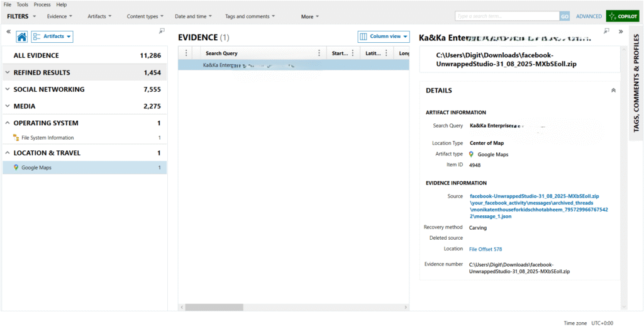This screenshot has width=644, height=331.
Task: Click the File System Information icon
Action: 16,138
